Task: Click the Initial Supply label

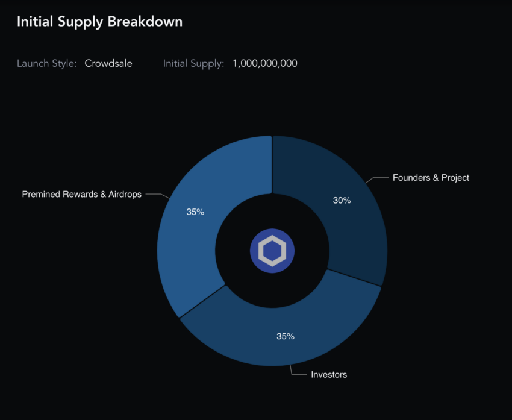Action: tap(193, 63)
